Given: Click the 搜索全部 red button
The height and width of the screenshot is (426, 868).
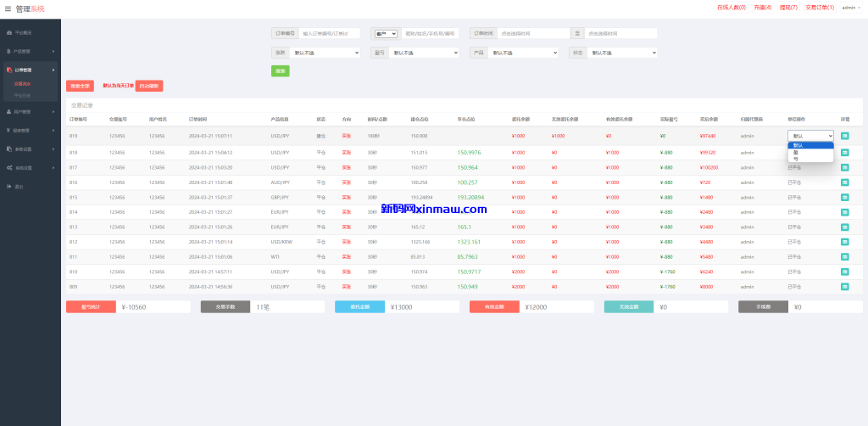Looking at the screenshot, I should [80, 86].
